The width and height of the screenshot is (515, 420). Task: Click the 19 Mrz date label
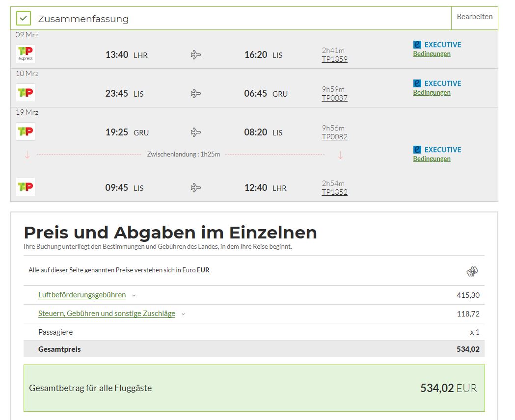[x=27, y=112]
